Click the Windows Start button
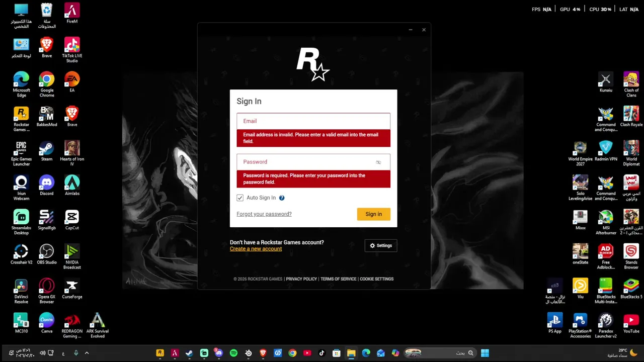 (x=485, y=353)
